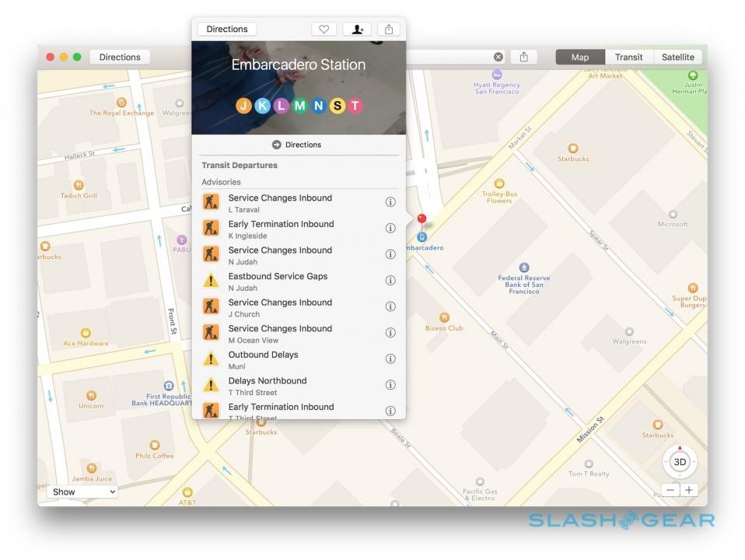Click the compass north indicator above 3D
Viewport: 745px width, 560px height.
point(680,448)
